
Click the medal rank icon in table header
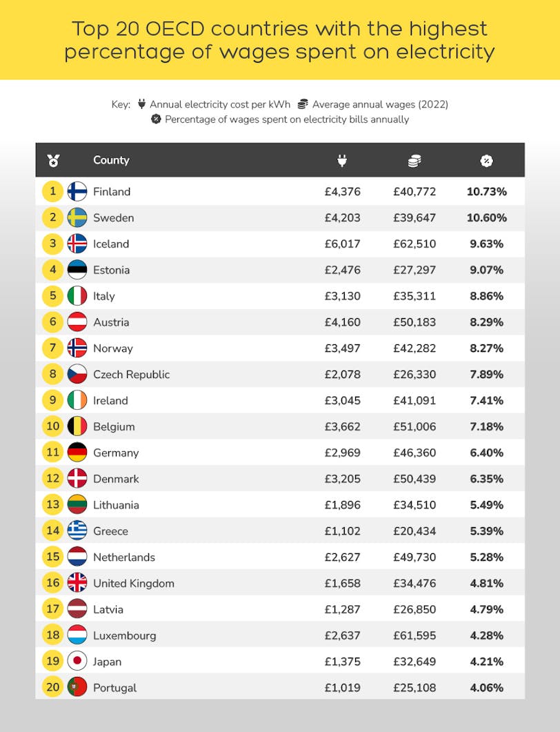click(x=53, y=161)
